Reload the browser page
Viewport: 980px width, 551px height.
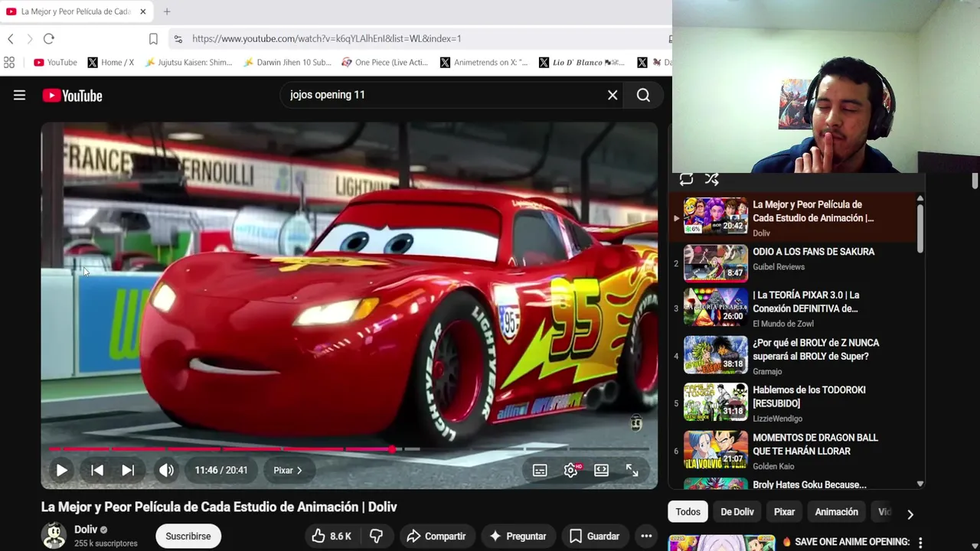pyautogui.click(x=48, y=38)
